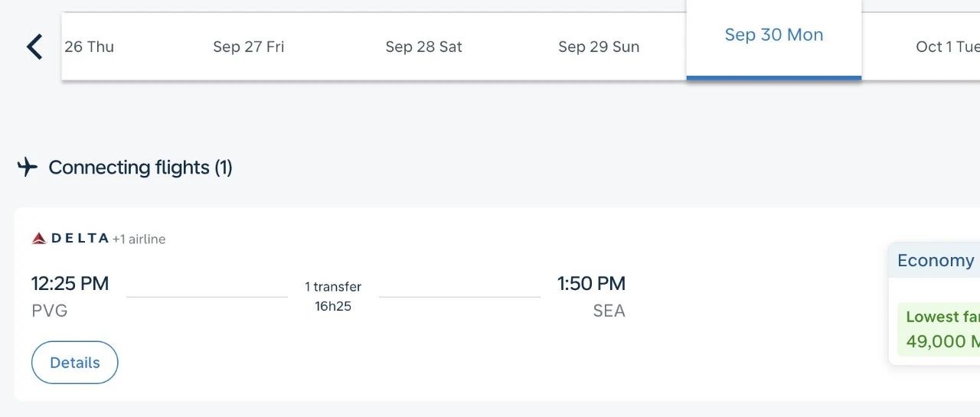Click the previous dates back chevron
Image resolution: width=980 pixels, height=417 pixels.
[x=34, y=47]
